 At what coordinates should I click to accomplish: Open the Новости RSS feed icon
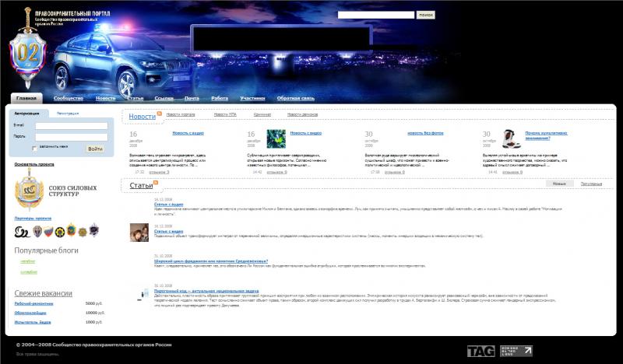(x=160, y=114)
